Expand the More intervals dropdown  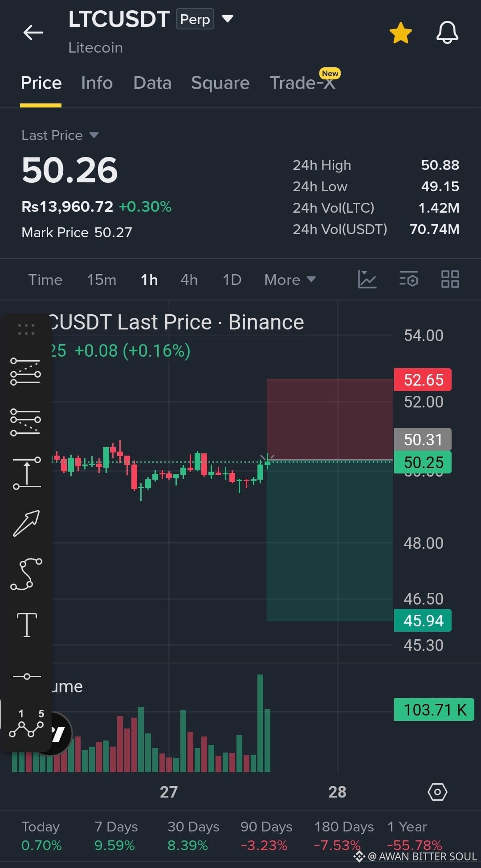click(290, 280)
